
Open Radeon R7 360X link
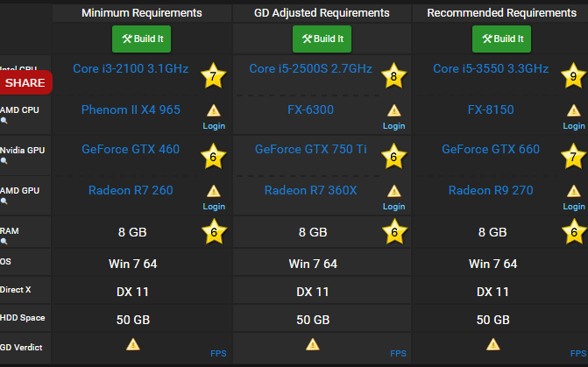click(310, 190)
